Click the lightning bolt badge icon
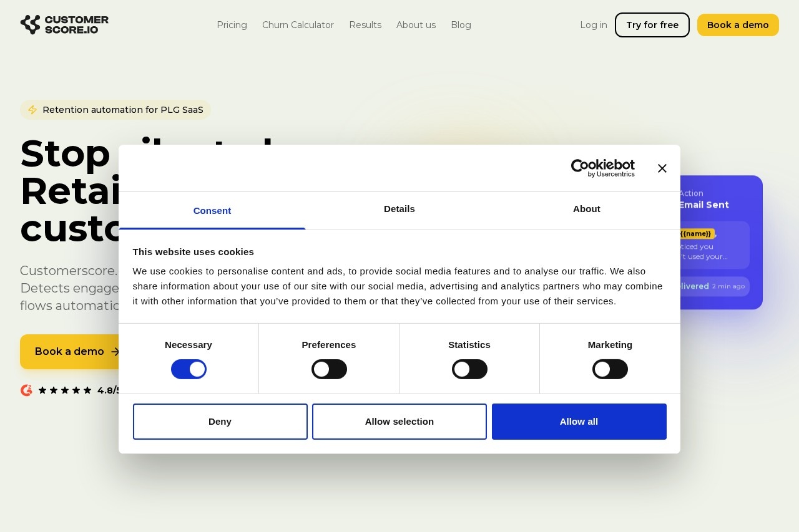Image resolution: width=799 pixels, height=532 pixels. [32, 110]
